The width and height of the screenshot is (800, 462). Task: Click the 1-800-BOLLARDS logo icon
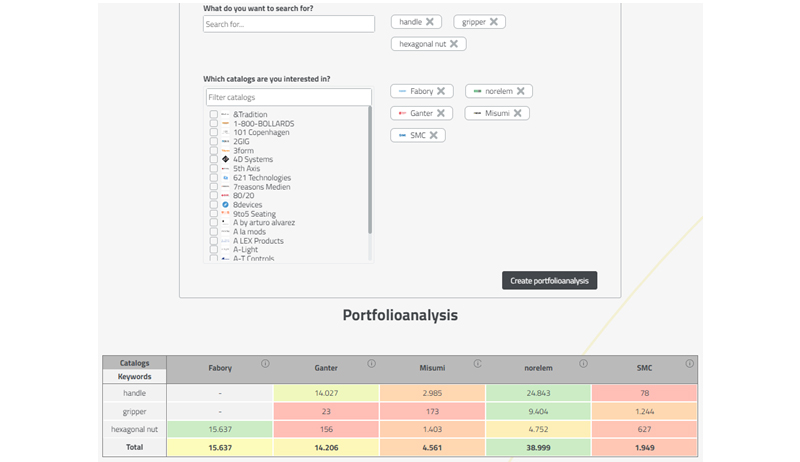tap(225, 123)
